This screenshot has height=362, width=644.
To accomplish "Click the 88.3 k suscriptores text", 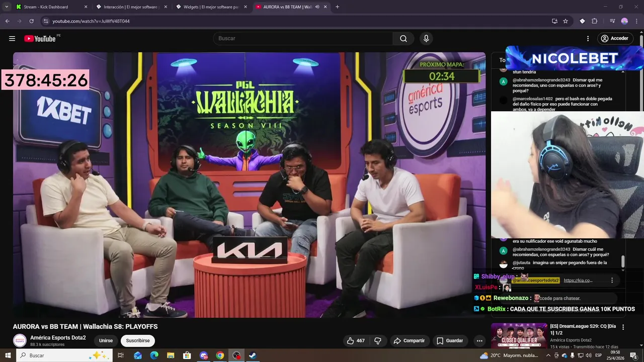I will (x=47, y=344).
